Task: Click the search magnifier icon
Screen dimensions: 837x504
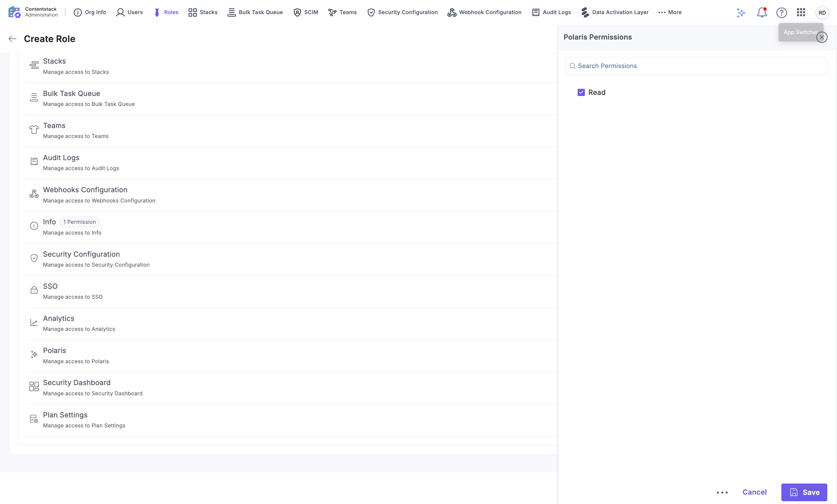Action: tap(572, 66)
